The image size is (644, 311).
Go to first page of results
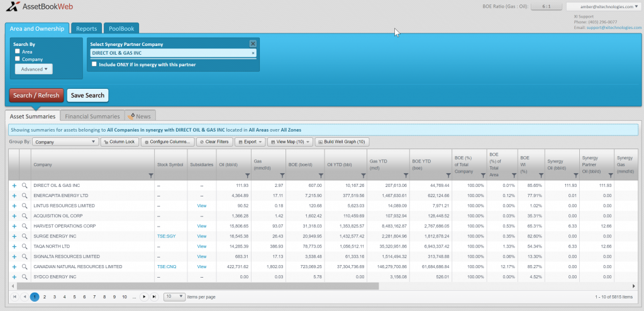(14, 297)
